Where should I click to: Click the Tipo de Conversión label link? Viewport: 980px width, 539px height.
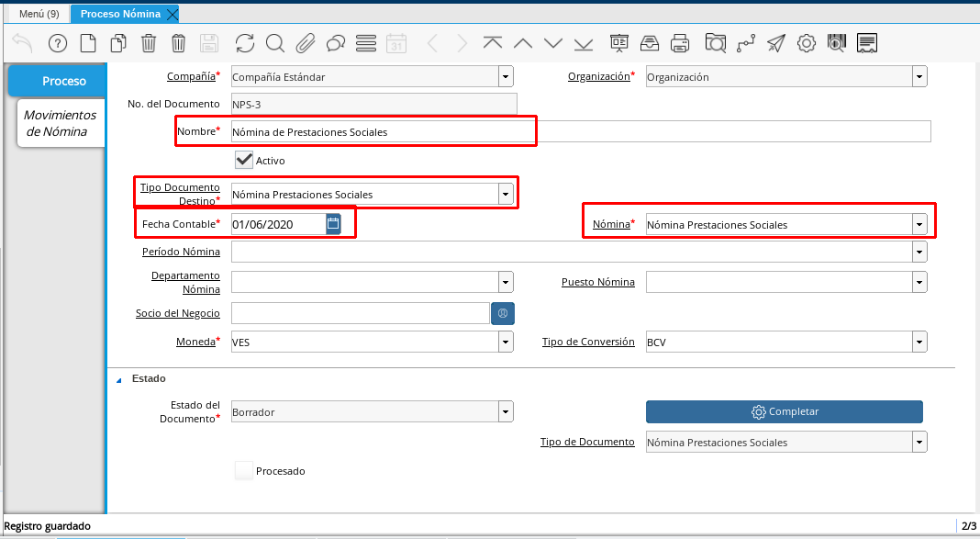click(x=588, y=342)
